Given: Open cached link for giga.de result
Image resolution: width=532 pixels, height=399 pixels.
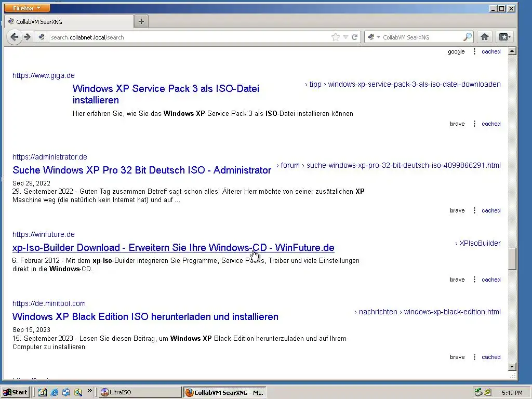Looking at the screenshot, I should [x=491, y=124].
